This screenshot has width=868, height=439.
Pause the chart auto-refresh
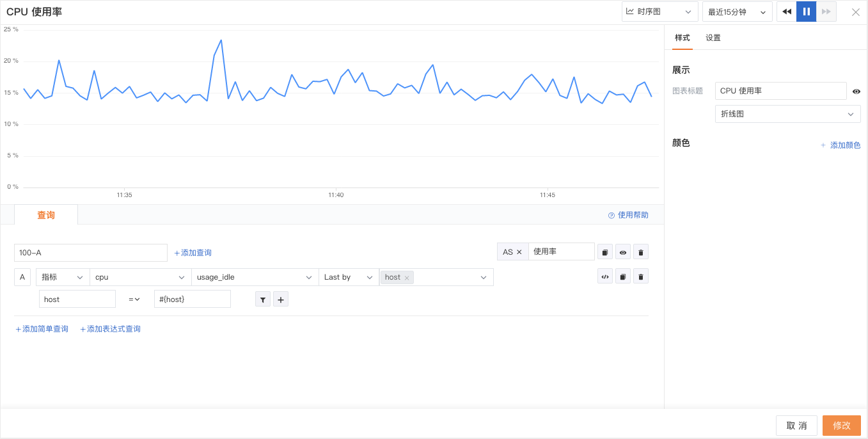click(807, 12)
